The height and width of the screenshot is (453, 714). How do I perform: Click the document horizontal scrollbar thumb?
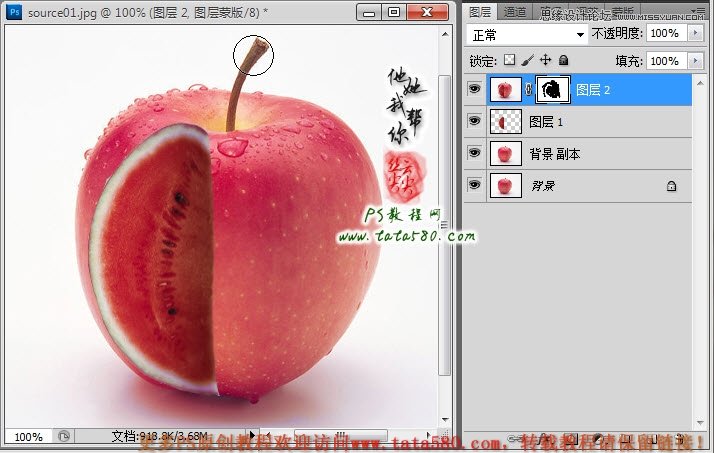(x=341, y=435)
